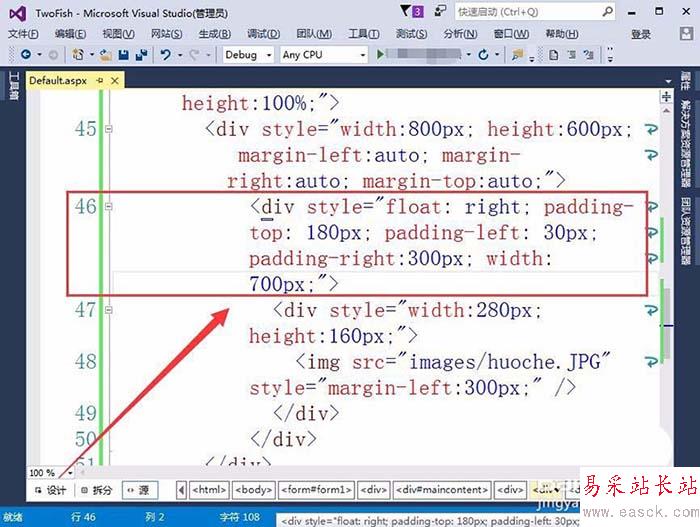Click the Navigate Backward toolbar icon
Image resolution: width=700 pixels, height=527 pixels.
click(x=26, y=54)
